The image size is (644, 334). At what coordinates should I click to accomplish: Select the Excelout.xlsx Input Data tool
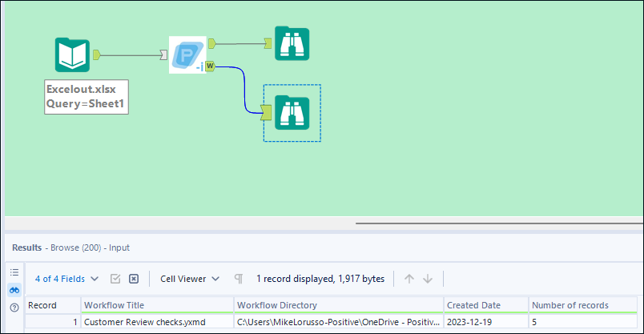tap(72, 55)
